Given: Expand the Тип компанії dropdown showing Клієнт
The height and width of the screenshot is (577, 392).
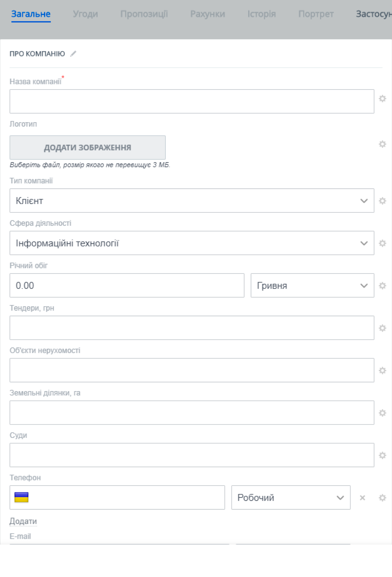Looking at the screenshot, I should 192,201.
